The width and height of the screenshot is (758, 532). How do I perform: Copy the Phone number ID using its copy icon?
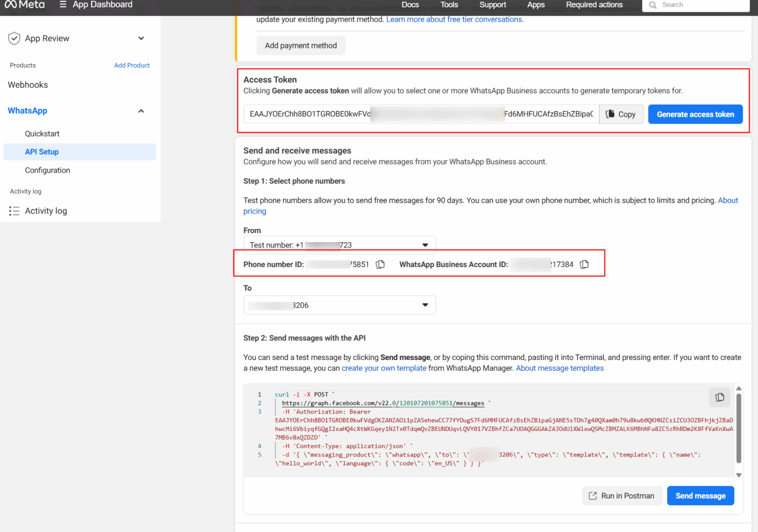[380, 264]
